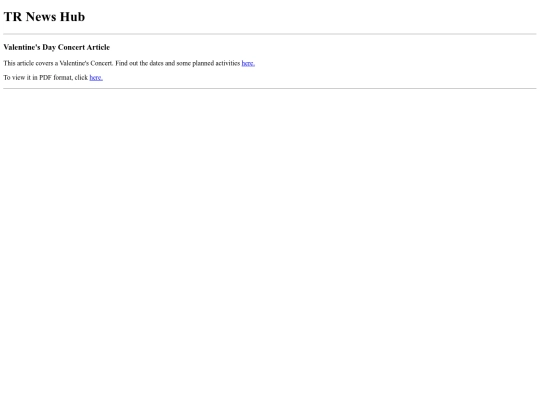The height and width of the screenshot is (405, 540).
Task: Click the 'Valentine's Day Concert Article' heading
Action: point(56,47)
